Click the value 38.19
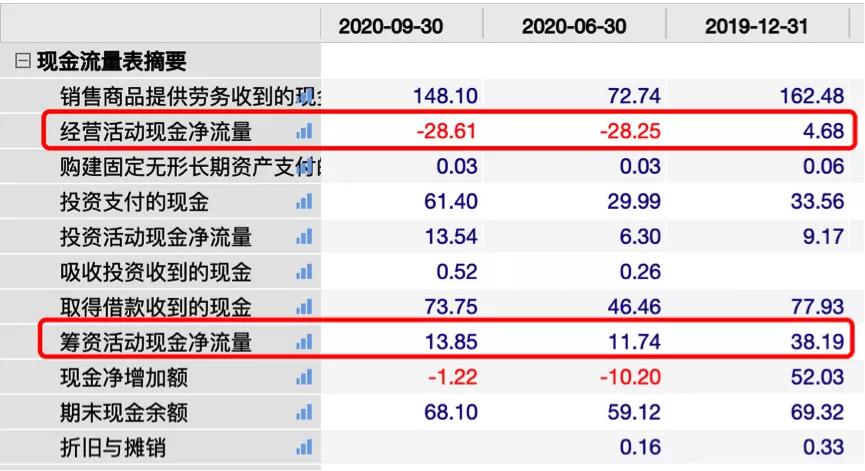 pyautogui.click(x=818, y=342)
